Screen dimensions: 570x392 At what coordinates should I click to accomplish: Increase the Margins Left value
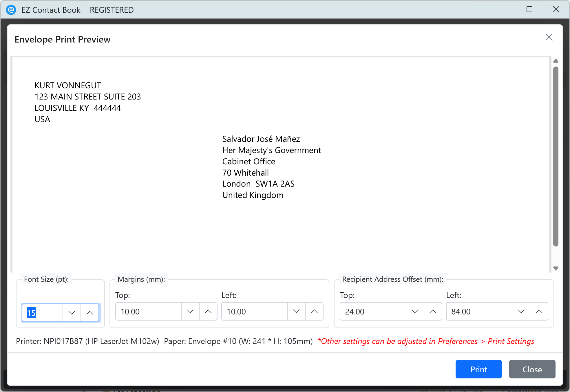314,312
